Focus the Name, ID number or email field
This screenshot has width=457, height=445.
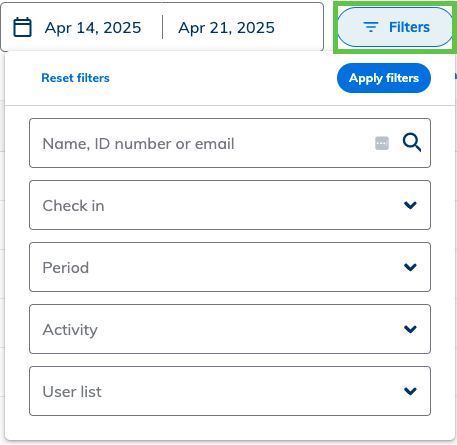[x=230, y=143]
